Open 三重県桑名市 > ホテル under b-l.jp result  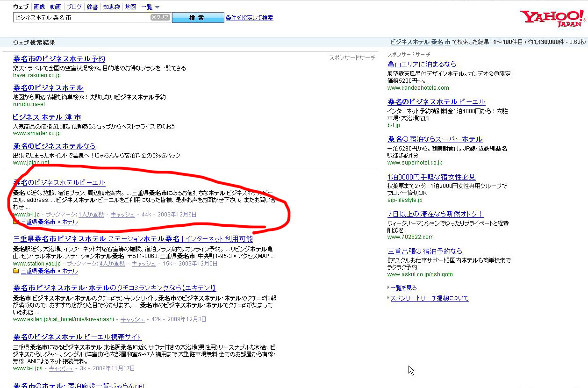click(x=49, y=222)
